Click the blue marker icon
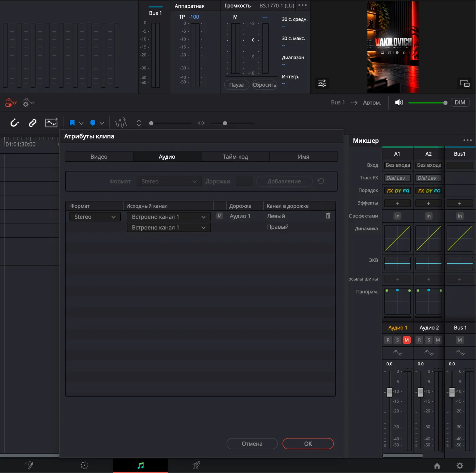 coord(92,123)
